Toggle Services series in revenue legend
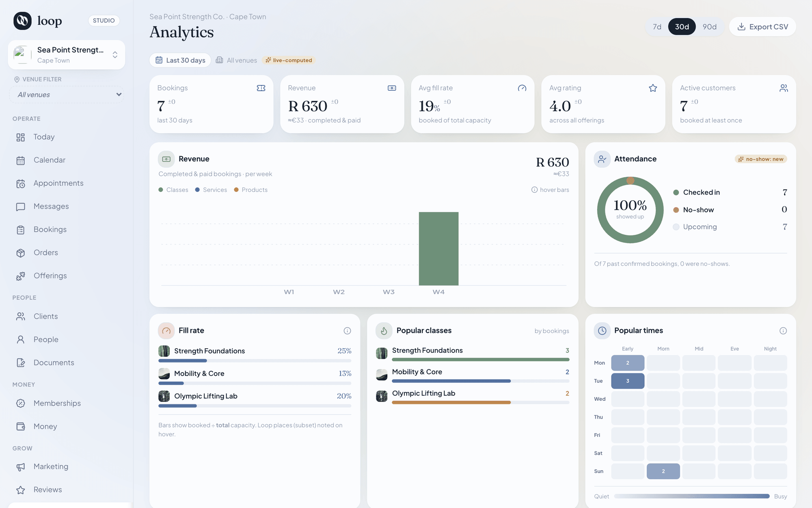 click(x=211, y=190)
